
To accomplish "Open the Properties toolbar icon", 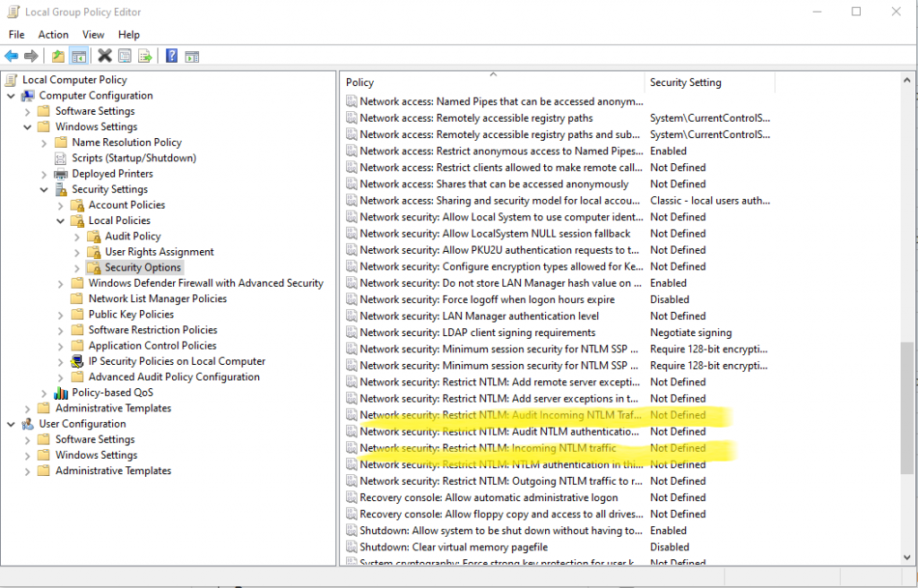I will click(x=125, y=56).
